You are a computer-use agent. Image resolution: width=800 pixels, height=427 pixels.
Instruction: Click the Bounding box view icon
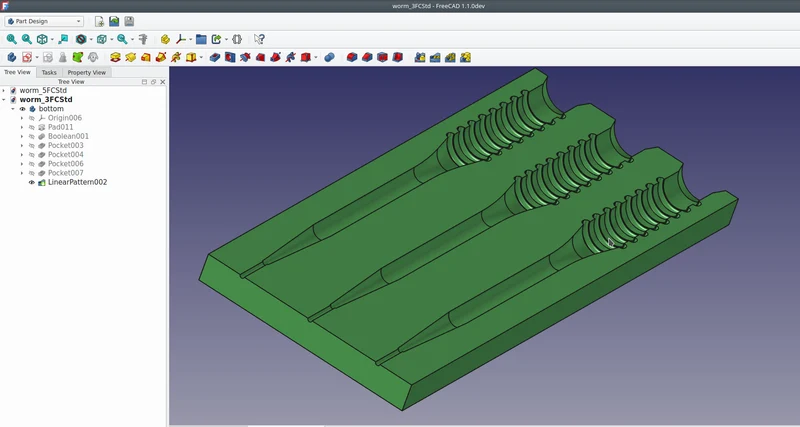[x=102, y=39]
